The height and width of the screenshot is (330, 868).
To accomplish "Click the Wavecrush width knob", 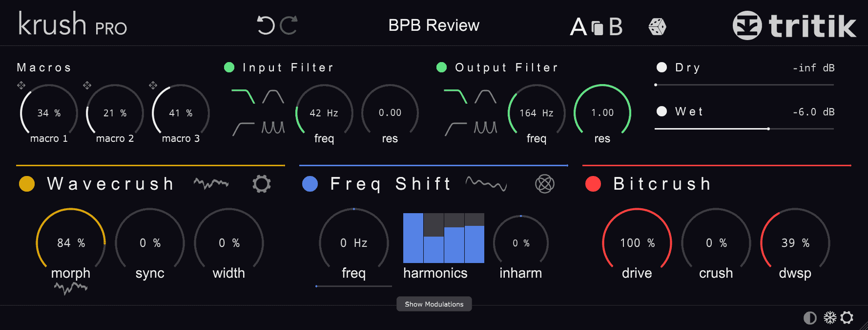I will pyautogui.click(x=229, y=242).
